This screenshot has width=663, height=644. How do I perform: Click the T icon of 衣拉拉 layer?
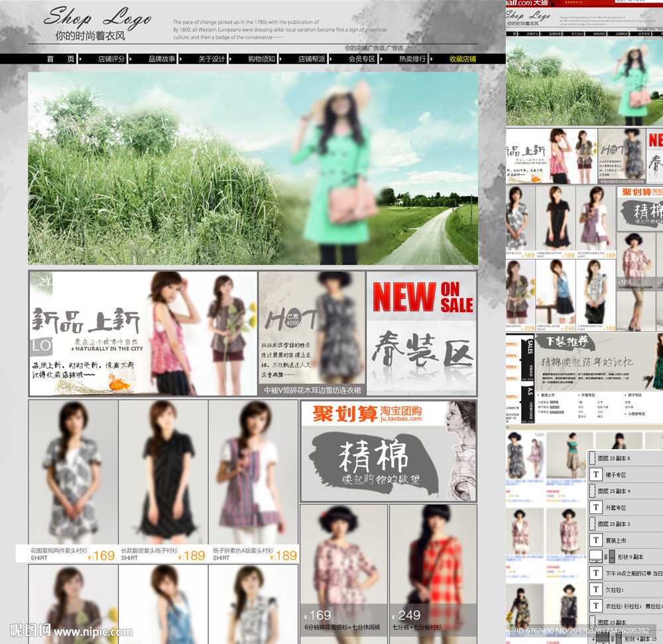tap(596, 606)
